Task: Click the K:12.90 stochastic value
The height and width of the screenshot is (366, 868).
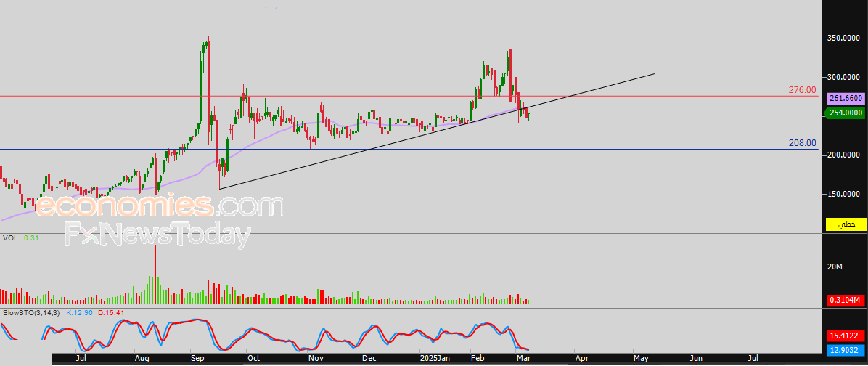Action: [x=80, y=313]
